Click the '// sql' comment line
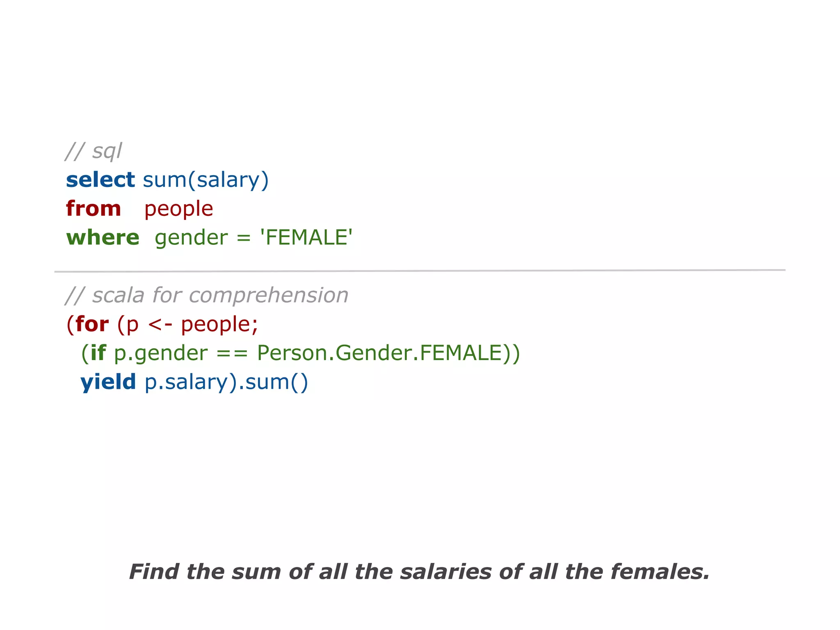The width and height of the screenshot is (840, 630). point(94,151)
